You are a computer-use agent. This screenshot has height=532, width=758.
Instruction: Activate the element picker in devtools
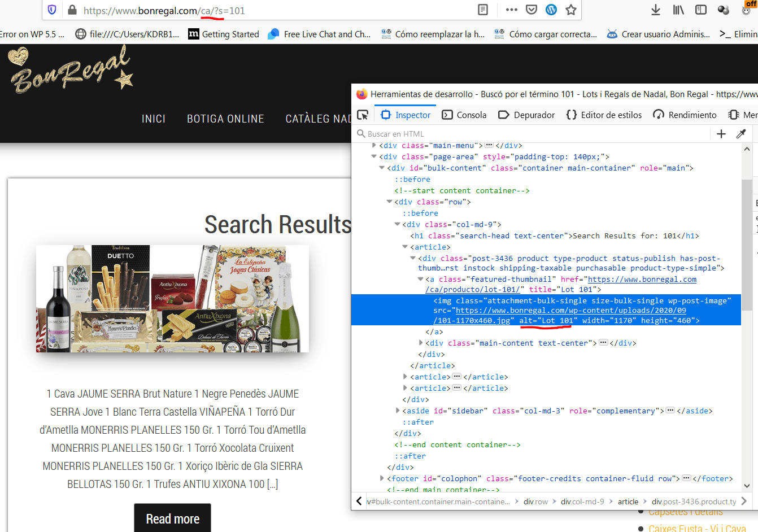363,115
